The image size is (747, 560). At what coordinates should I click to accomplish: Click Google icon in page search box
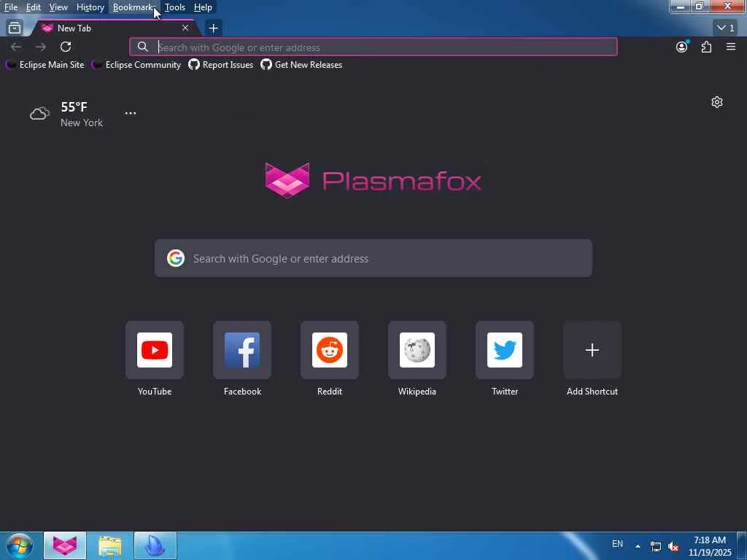[x=175, y=258]
